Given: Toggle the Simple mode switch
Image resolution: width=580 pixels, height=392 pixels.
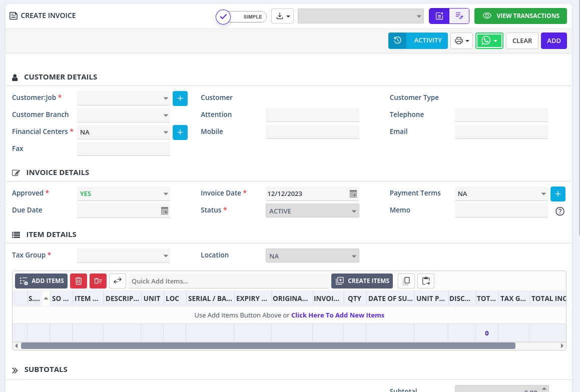Looking at the screenshot, I should (x=241, y=16).
